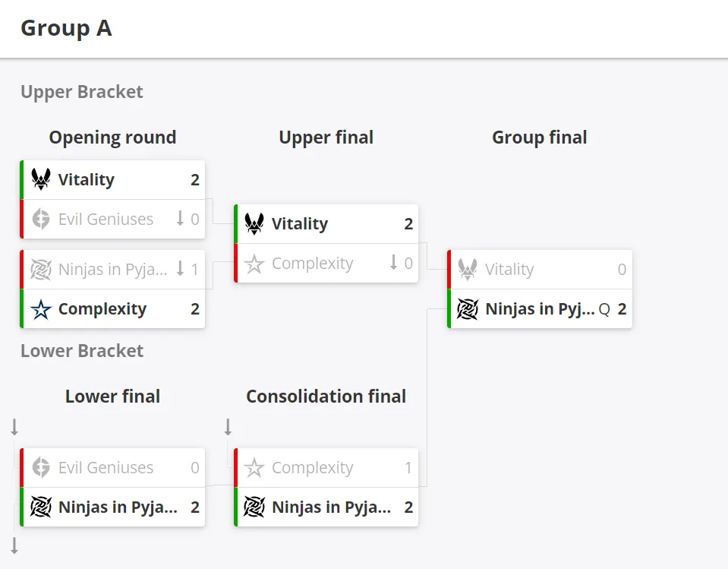This screenshot has height=569, width=728.
Task: Click arrow below the Lower final match
Action: pyautogui.click(x=14, y=545)
